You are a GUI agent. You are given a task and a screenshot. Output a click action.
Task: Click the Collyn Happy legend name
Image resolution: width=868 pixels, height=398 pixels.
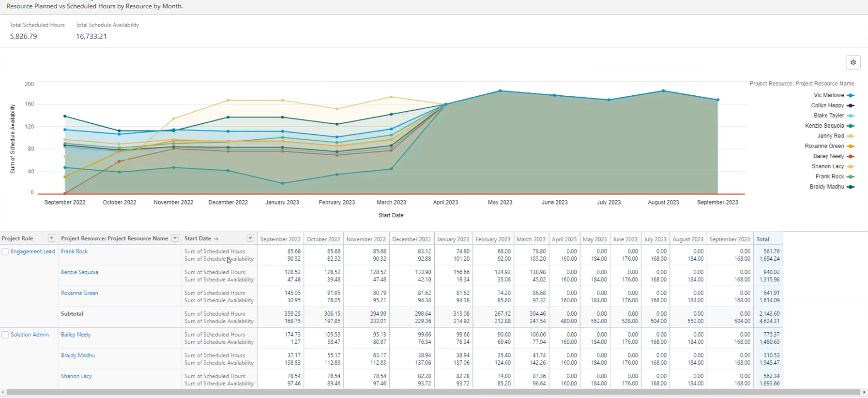[x=827, y=106]
